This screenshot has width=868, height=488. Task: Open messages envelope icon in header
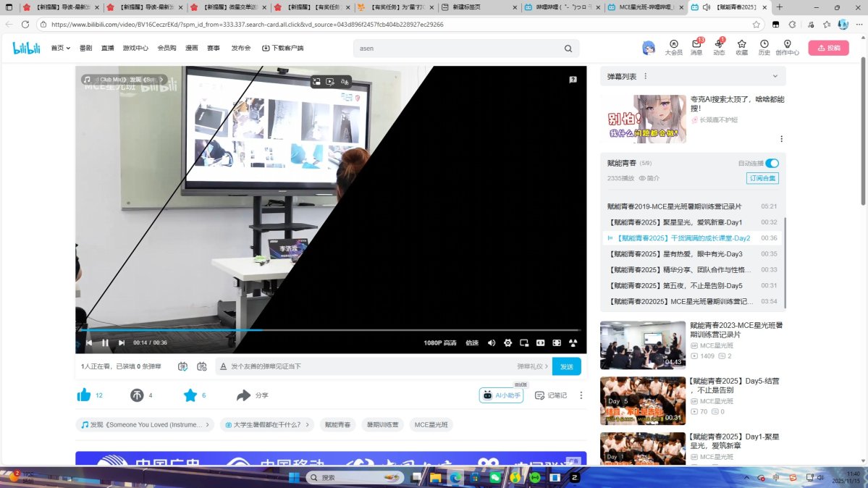coord(696,45)
